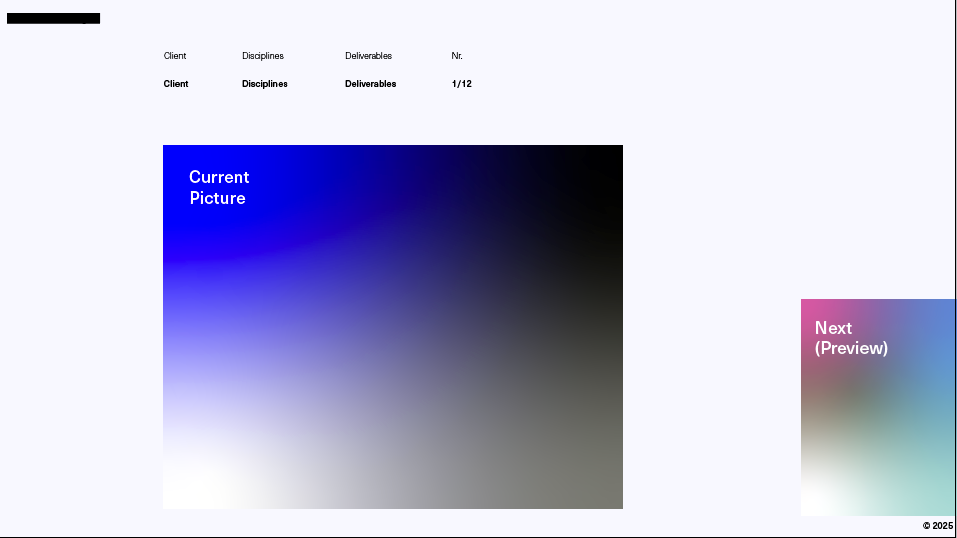Click the 'Current Picture' caption text
Image resolution: width=957 pixels, height=538 pixels.
click(219, 187)
